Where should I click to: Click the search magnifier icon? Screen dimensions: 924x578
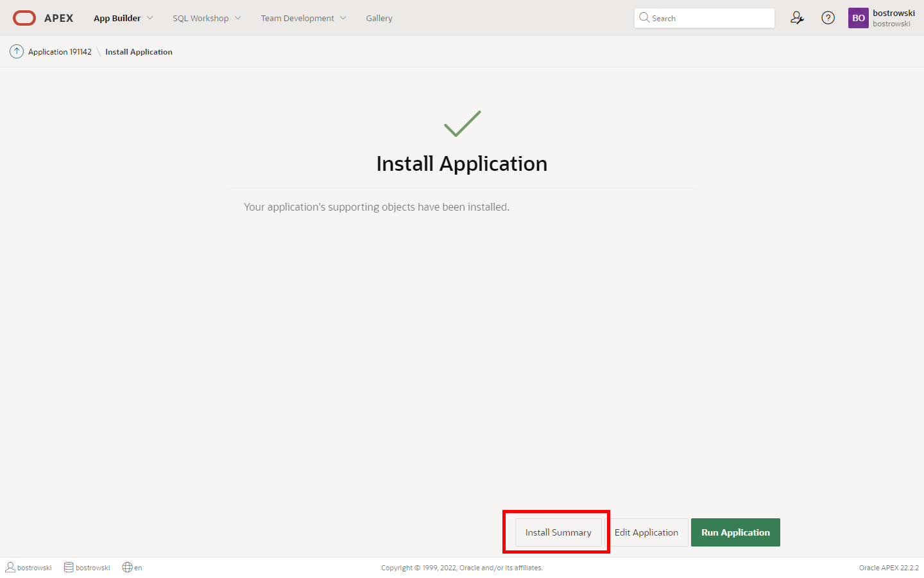point(644,18)
